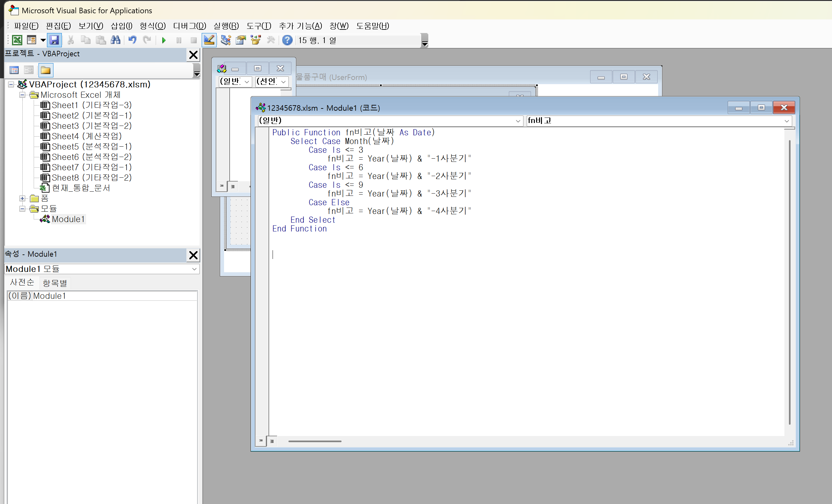This screenshot has width=832, height=504.
Task: Open the fn비고 procedure dropdown
Action: [x=786, y=121]
